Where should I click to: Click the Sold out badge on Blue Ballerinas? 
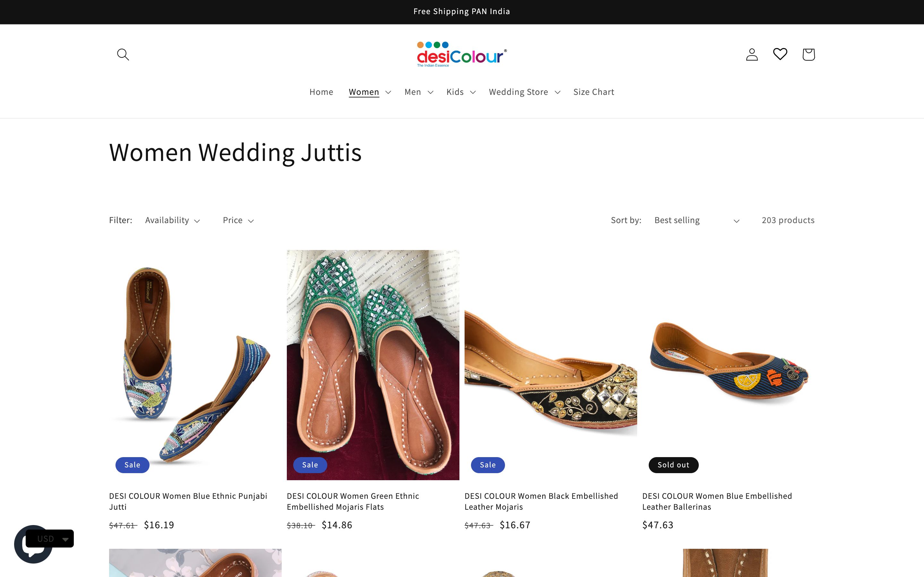(x=673, y=465)
